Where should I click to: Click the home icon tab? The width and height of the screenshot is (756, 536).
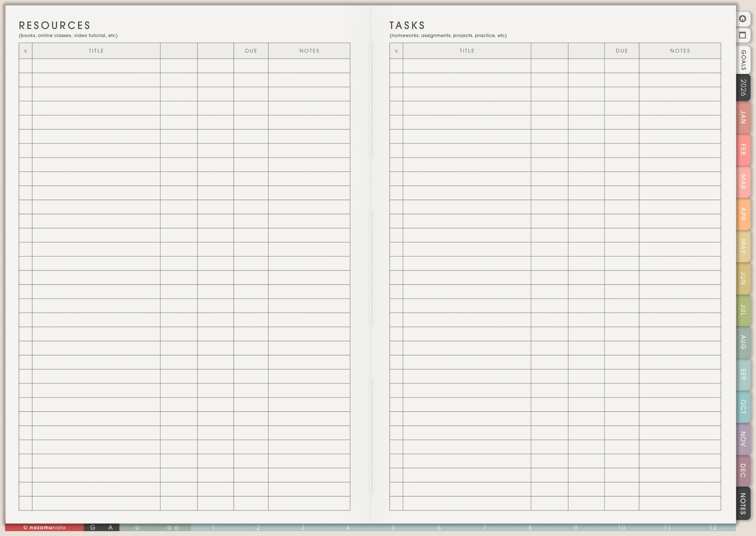(x=742, y=19)
